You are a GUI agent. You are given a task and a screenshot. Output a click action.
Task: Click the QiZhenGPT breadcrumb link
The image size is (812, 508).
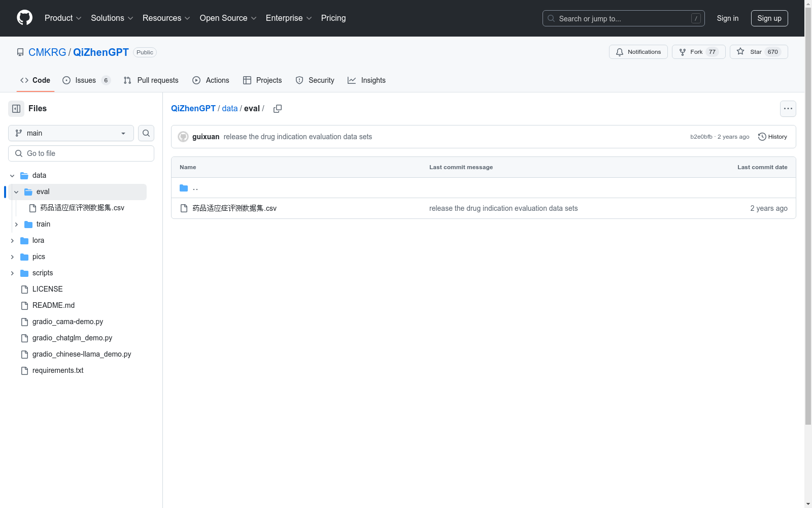coord(193,108)
